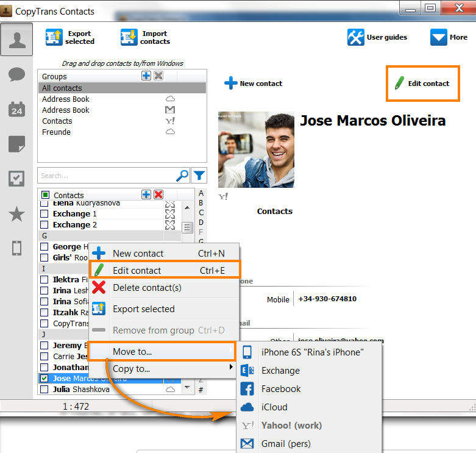Toggle the select-all Contacts checkbox
Viewport: 476px width, 453px height.
point(45,194)
